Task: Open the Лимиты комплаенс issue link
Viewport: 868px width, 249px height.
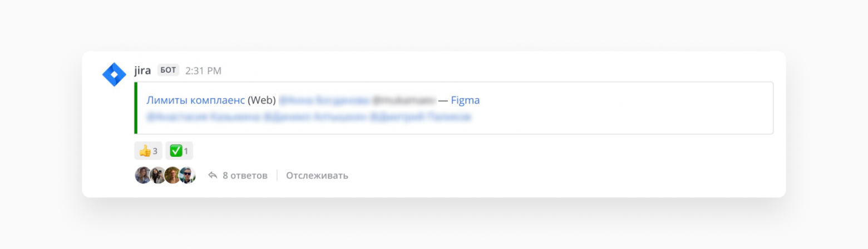Action: pos(195,101)
